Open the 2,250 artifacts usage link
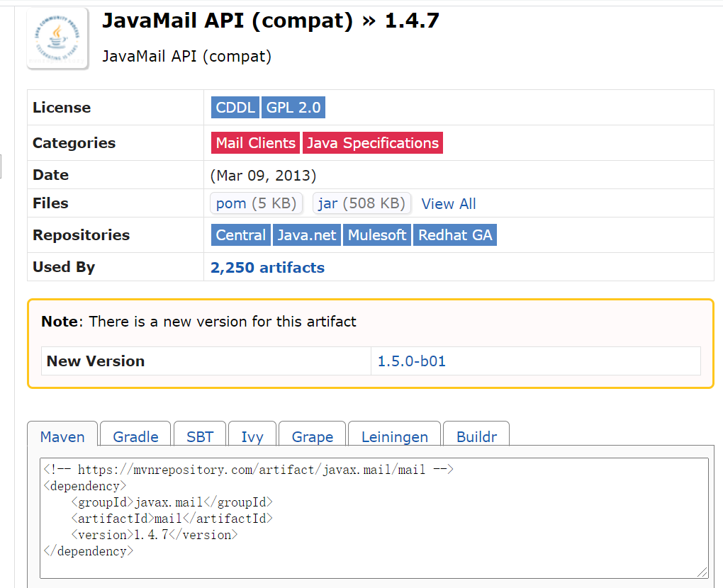The width and height of the screenshot is (723, 588). [267, 267]
